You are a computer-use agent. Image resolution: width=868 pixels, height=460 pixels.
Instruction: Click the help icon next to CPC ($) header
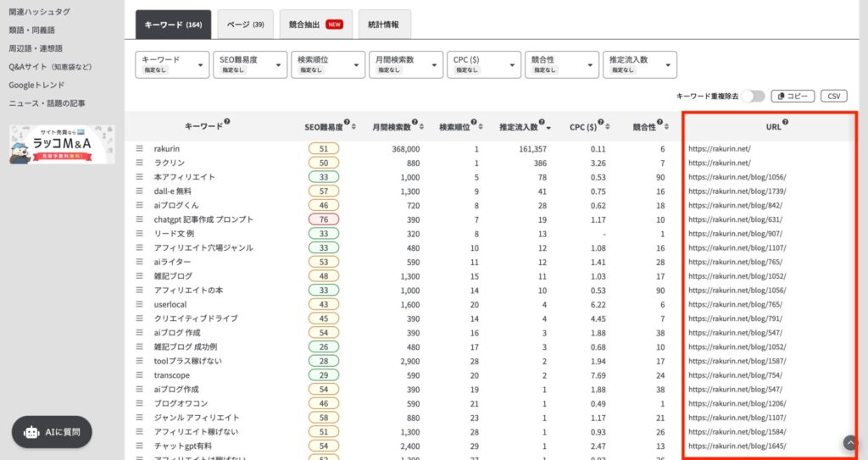(x=601, y=122)
